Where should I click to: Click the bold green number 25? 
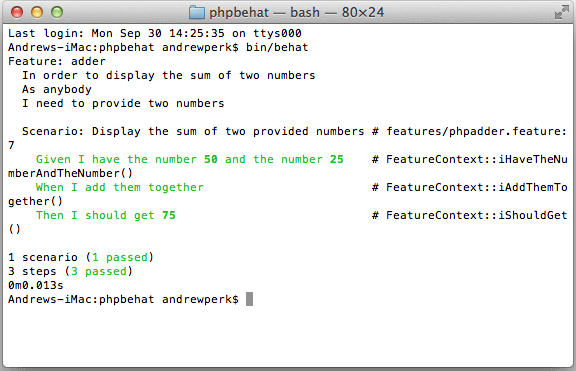click(336, 159)
